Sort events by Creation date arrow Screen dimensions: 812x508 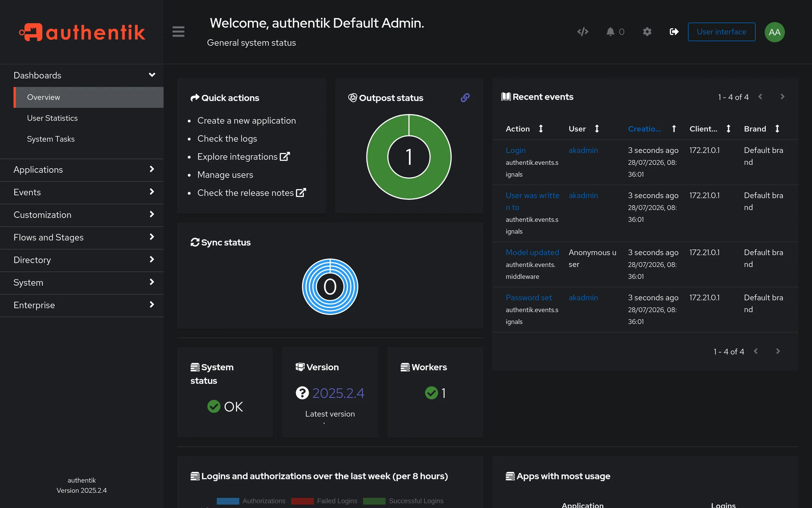(674, 129)
